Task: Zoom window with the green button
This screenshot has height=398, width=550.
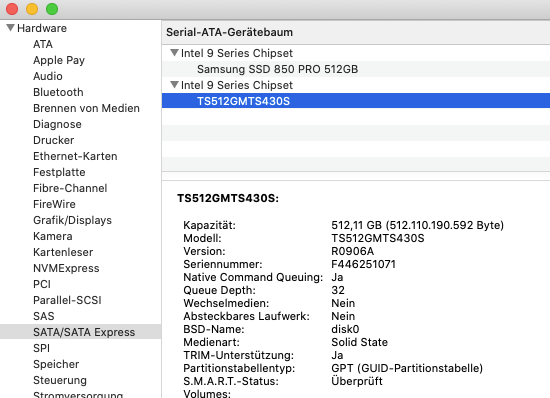Action: point(52,9)
